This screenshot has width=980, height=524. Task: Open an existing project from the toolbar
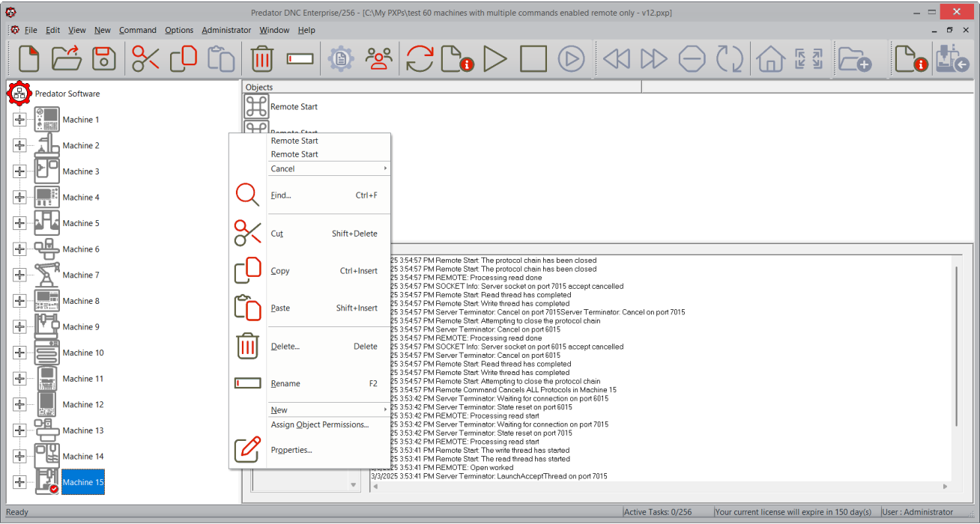tap(66, 58)
